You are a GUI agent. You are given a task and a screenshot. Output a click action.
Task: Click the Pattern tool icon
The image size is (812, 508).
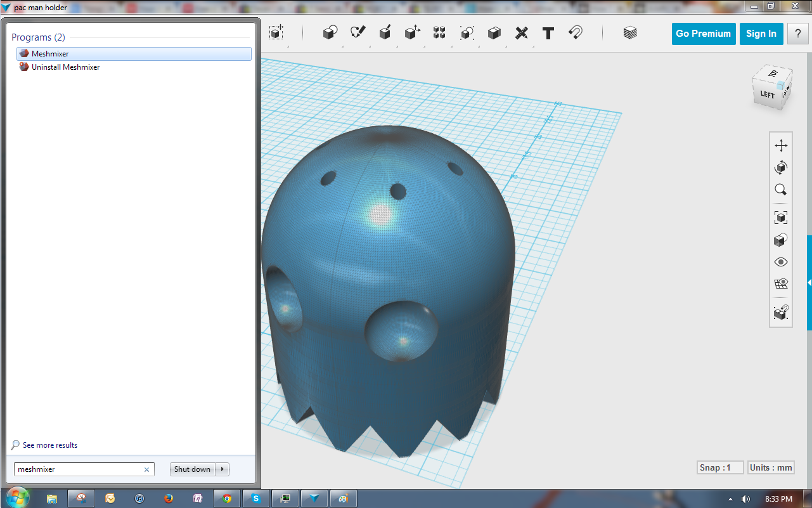click(x=439, y=33)
